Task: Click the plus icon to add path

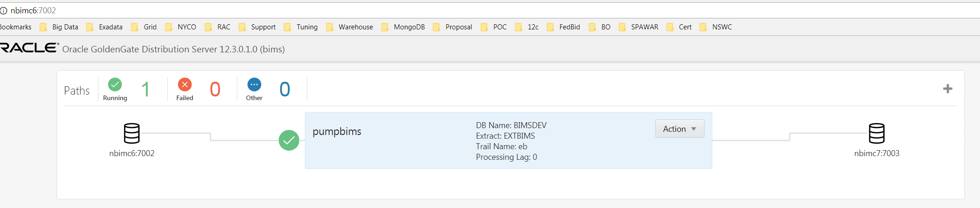Action: pos(947,89)
